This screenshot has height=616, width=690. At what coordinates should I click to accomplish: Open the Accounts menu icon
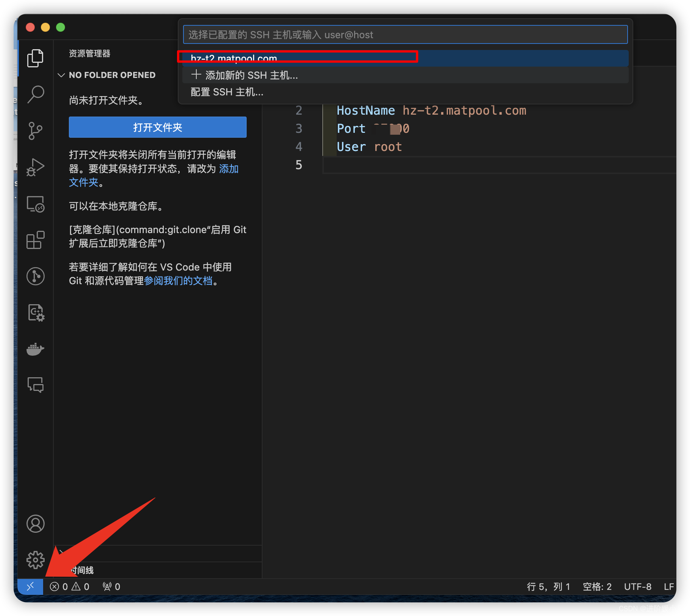[36, 524]
